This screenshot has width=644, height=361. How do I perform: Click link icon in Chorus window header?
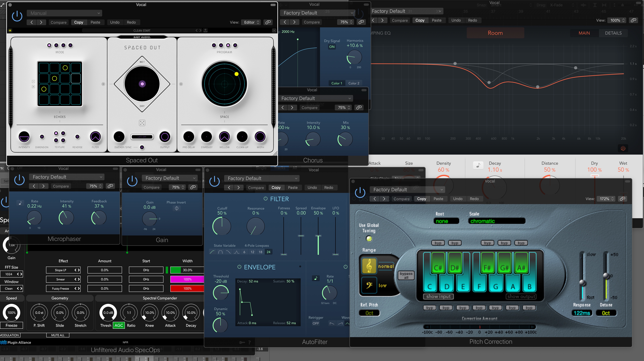coord(359,108)
